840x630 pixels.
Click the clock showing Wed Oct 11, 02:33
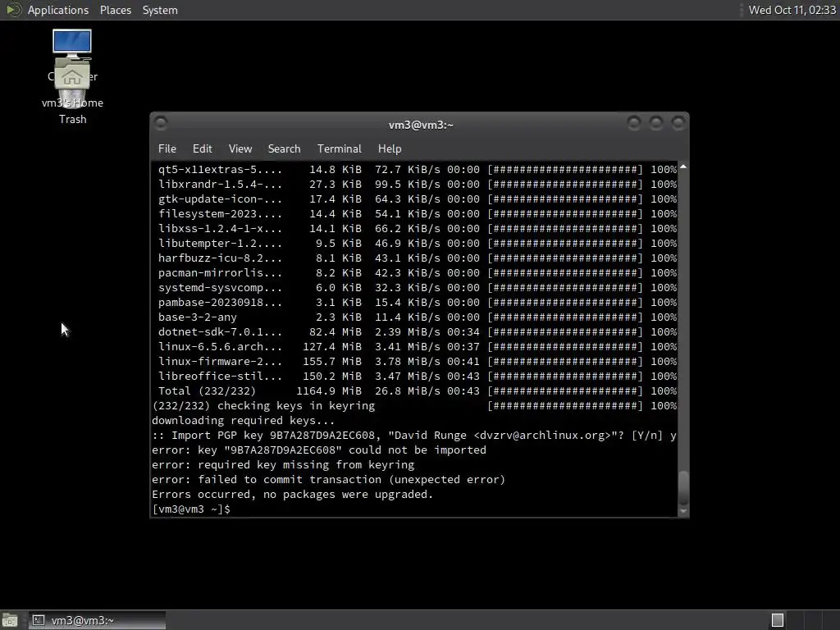tap(792, 10)
